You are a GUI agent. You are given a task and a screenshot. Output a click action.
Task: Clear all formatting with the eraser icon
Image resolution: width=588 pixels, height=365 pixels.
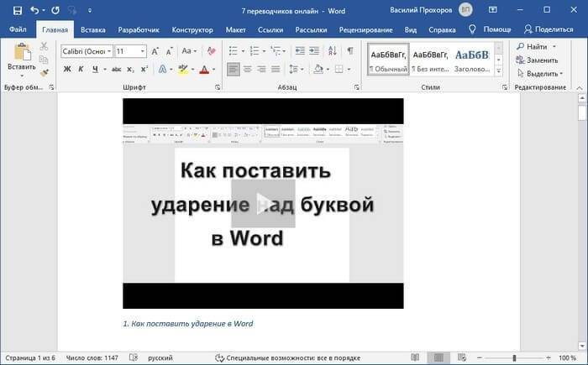(211, 51)
